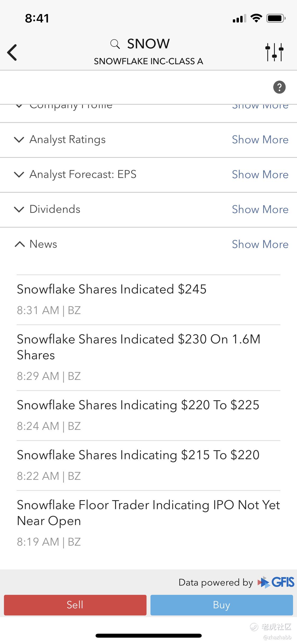Tap the question mark help icon
The image size is (297, 644).
click(279, 87)
